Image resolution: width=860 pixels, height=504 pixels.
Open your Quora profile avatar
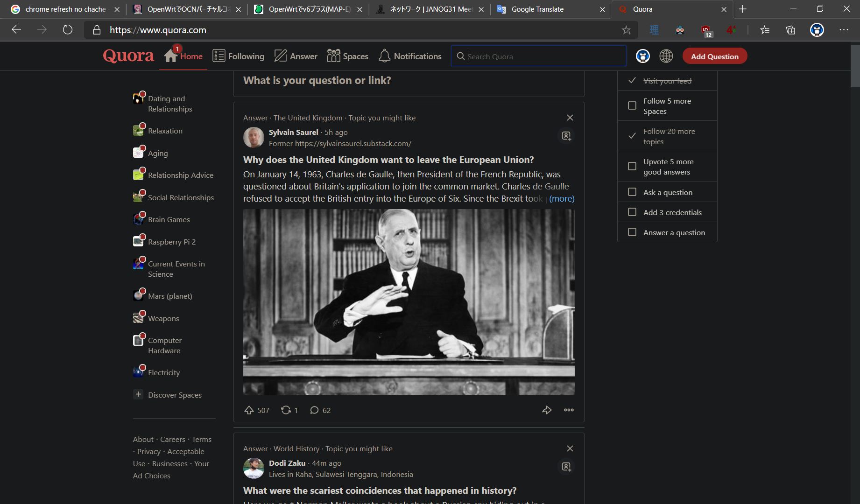(642, 56)
